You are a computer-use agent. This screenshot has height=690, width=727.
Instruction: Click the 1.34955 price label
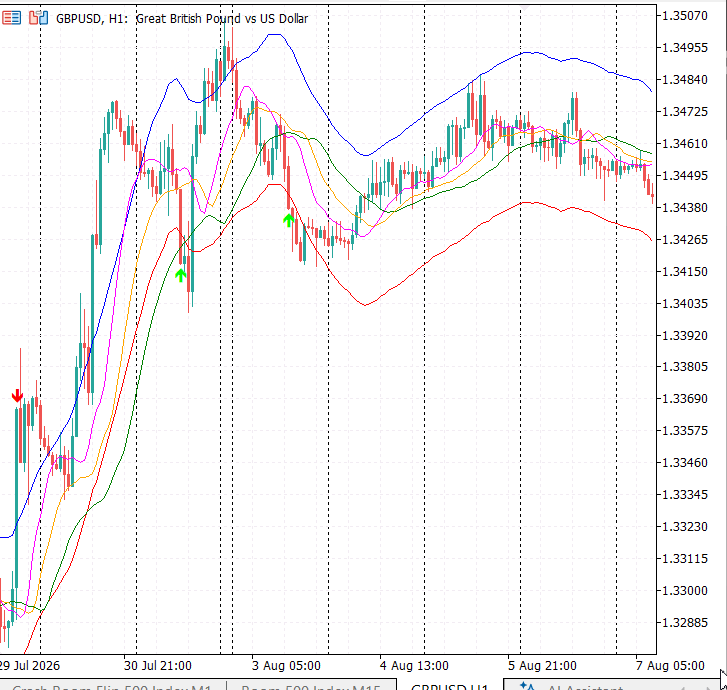click(x=685, y=48)
